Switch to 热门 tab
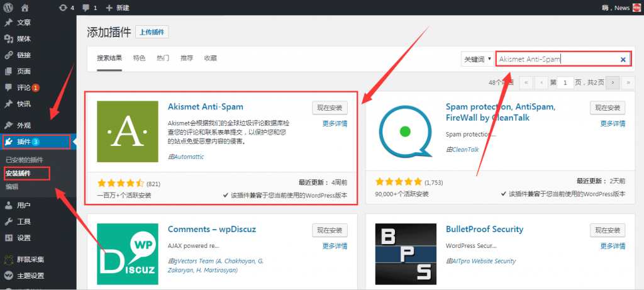The image size is (644, 290). pos(163,59)
